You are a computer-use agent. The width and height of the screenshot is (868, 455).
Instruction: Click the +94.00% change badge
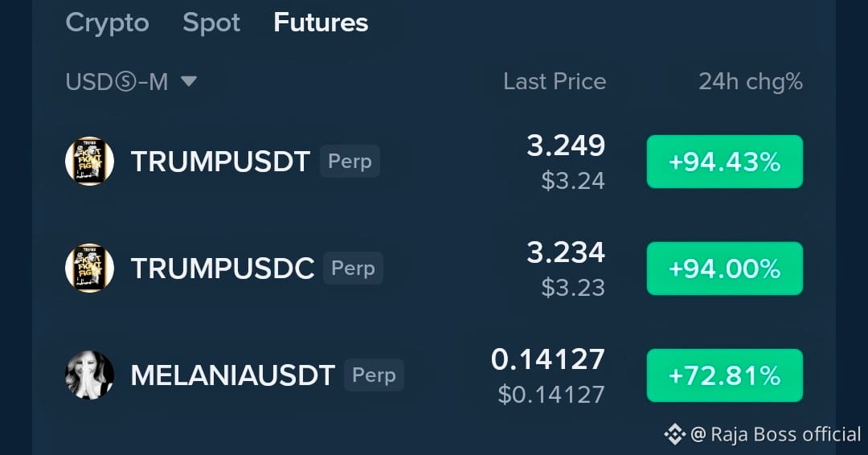(725, 268)
